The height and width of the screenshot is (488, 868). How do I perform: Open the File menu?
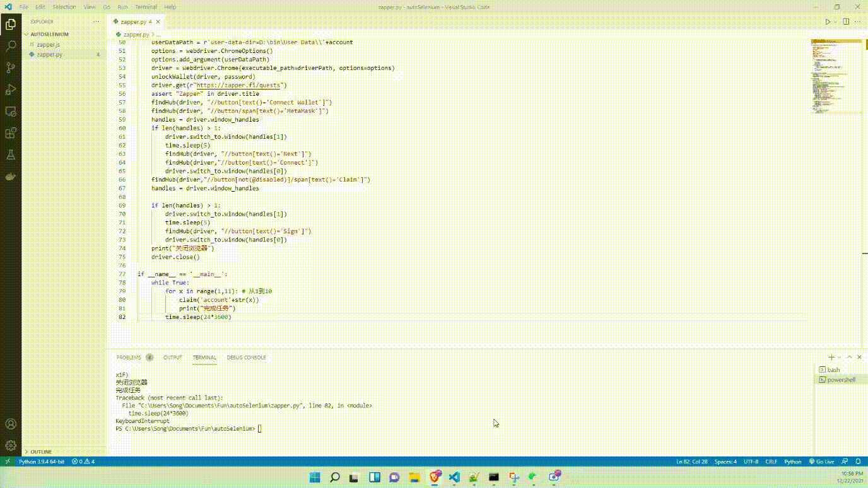click(24, 7)
